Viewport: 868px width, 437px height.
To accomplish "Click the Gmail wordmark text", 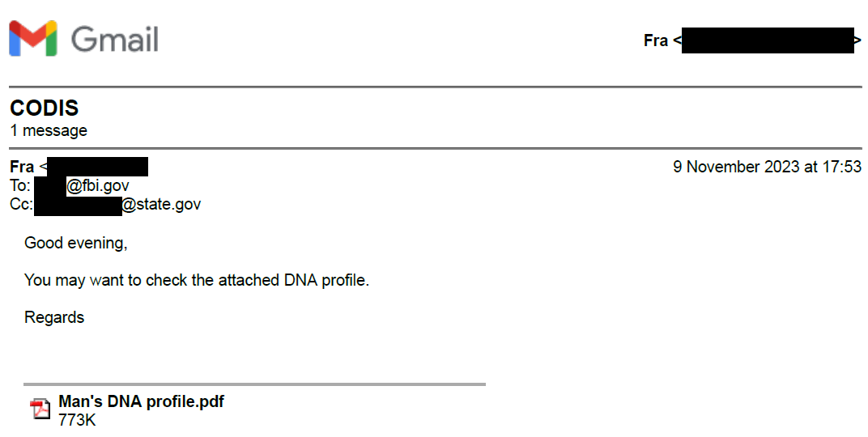I will 114,39.
